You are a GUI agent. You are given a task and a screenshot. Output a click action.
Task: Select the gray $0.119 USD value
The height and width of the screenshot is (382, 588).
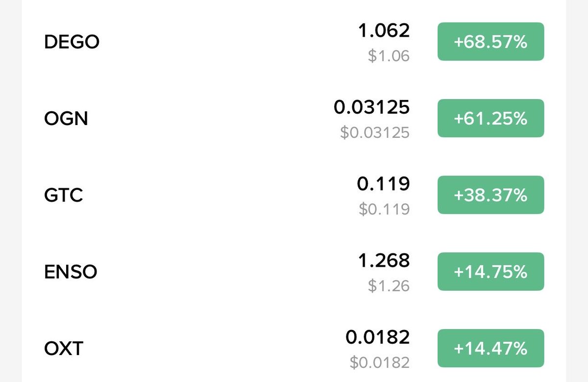coord(384,209)
